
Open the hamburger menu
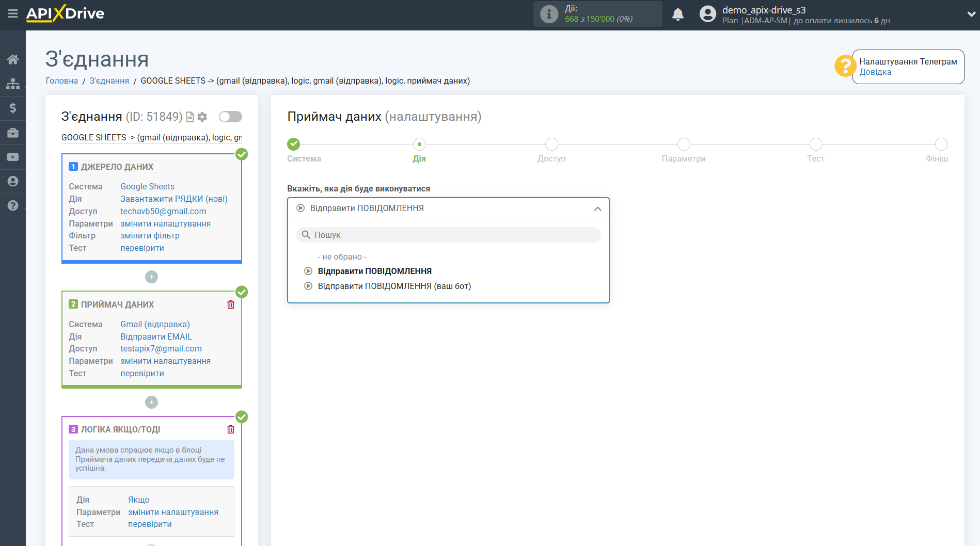pos(13,14)
